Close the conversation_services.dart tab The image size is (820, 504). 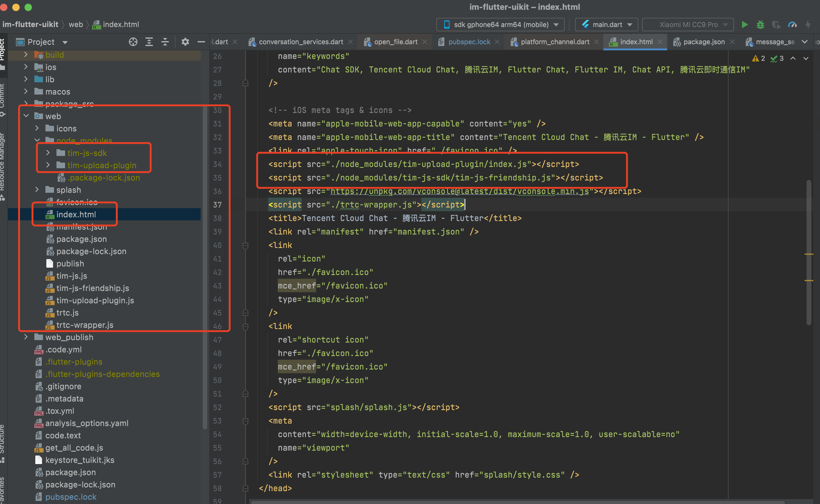pos(350,42)
